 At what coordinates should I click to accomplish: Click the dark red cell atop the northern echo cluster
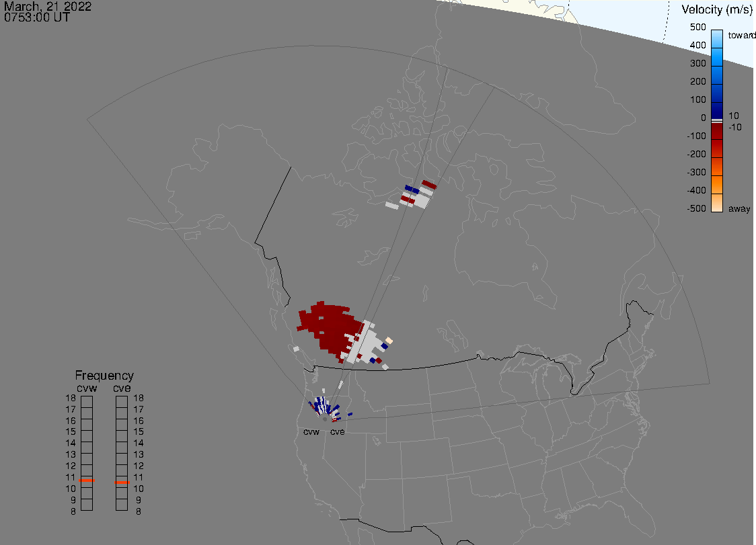tap(429, 185)
